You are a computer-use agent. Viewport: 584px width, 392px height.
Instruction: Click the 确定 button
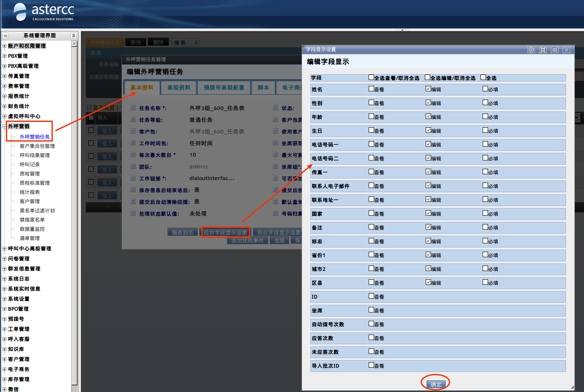(436, 384)
